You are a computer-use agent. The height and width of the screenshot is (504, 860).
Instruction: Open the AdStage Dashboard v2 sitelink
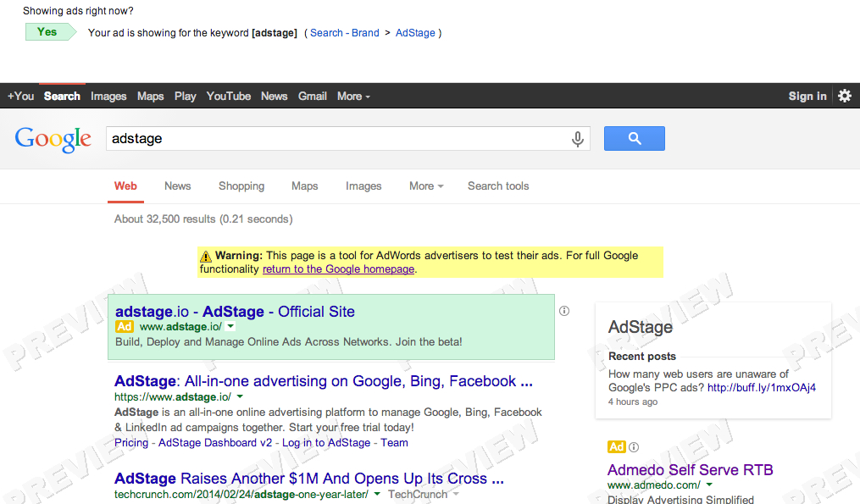pyautogui.click(x=215, y=442)
